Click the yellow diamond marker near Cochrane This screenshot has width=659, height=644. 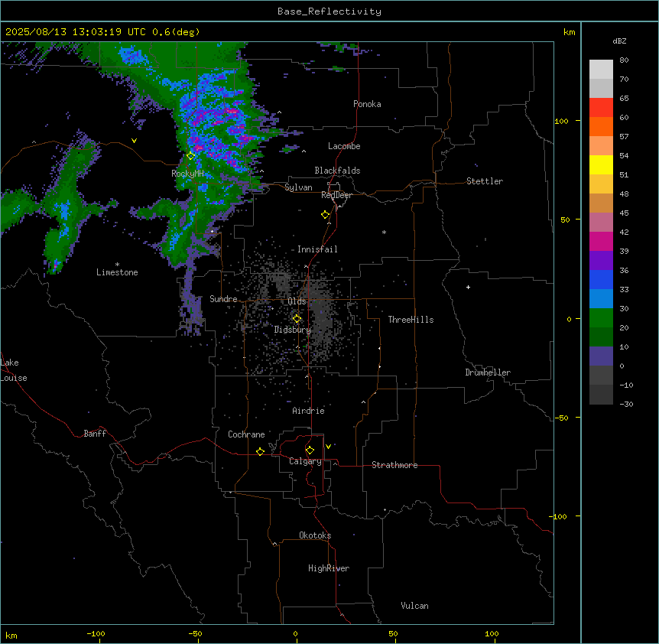coord(261,451)
